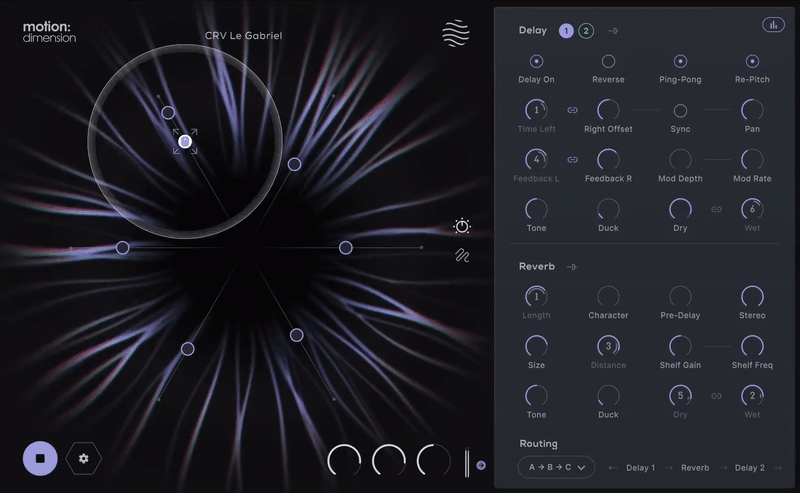Click the Reverb Dry knob
The width and height of the screenshot is (800, 493).
(x=680, y=396)
